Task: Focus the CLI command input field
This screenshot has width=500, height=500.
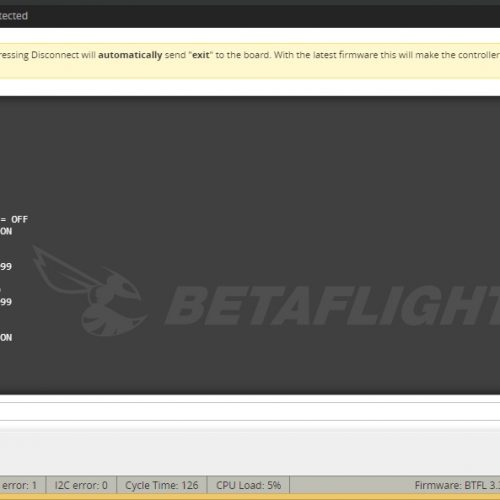Action: pos(250,411)
